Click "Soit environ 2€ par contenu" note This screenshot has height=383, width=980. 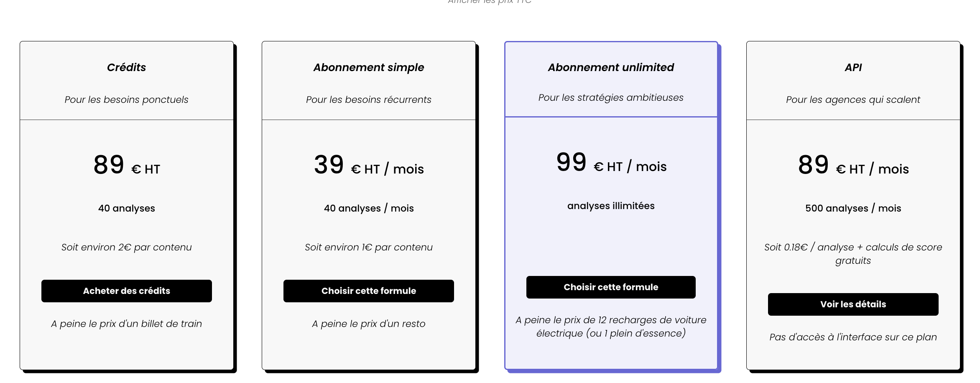coord(126,247)
